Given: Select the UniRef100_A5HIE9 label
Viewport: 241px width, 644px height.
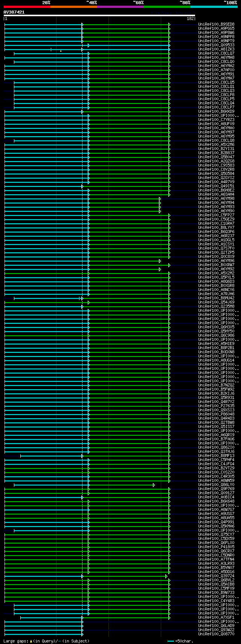Looking at the screenshot, I should tap(216, 344).
